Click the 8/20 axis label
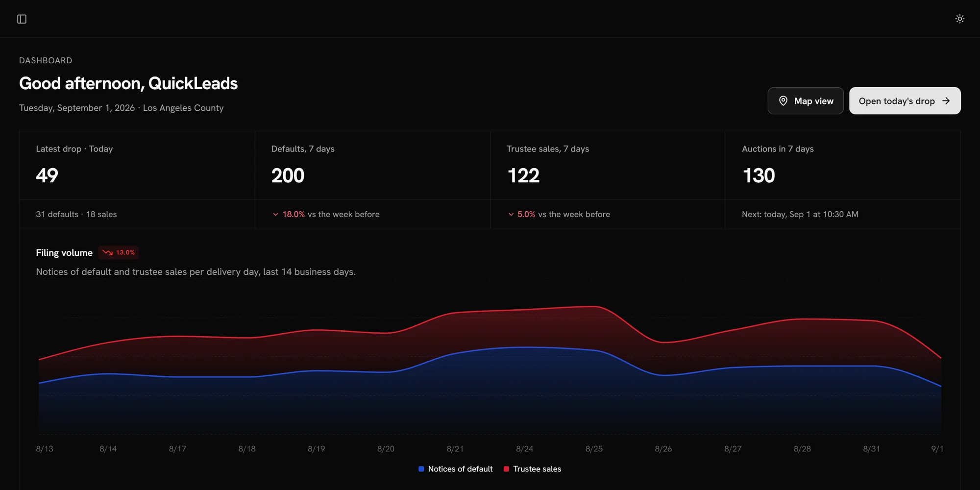The image size is (980, 490). pyautogui.click(x=386, y=449)
